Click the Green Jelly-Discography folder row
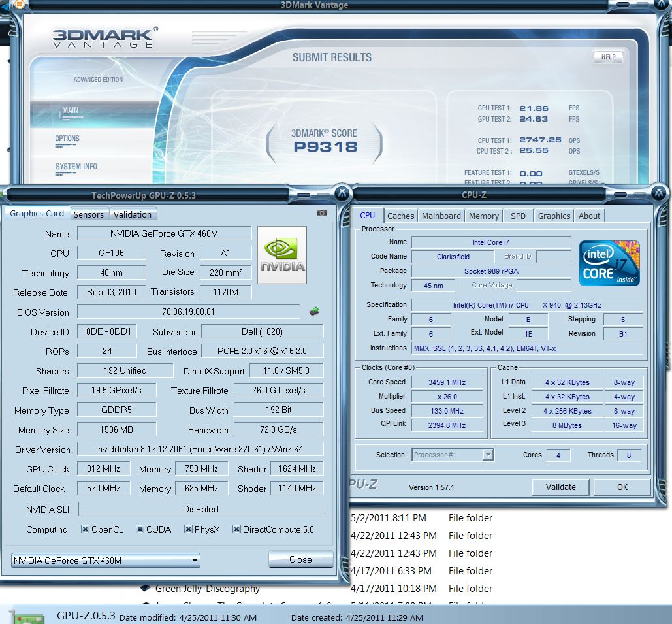The height and width of the screenshot is (624, 672). coord(208,589)
